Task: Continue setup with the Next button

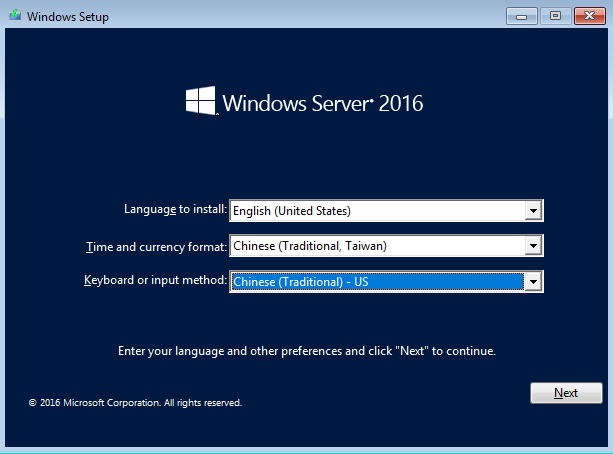Action: pyautogui.click(x=566, y=393)
